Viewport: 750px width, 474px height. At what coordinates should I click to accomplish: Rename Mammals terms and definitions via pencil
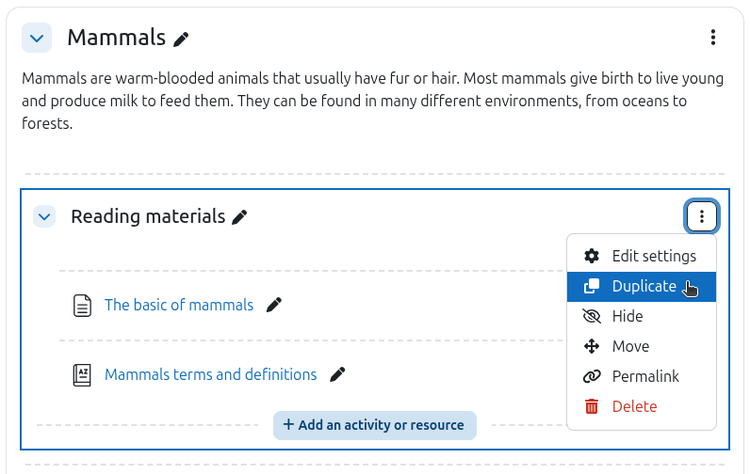tap(338, 375)
